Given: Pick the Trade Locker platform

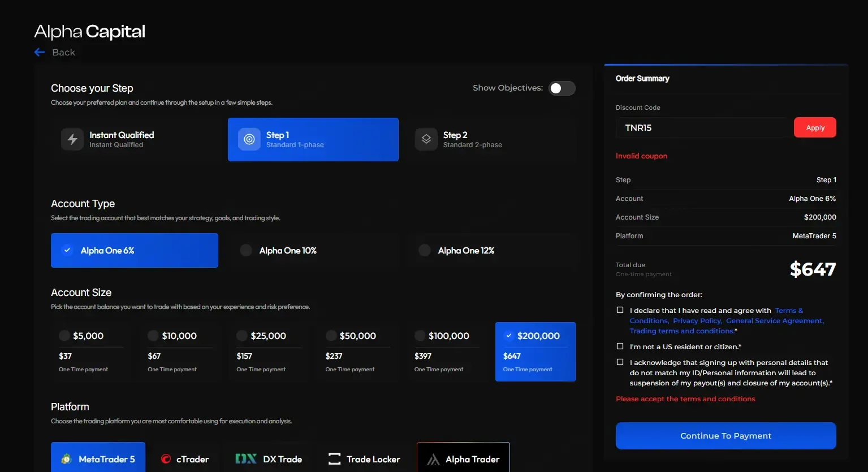Looking at the screenshot, I should coord(365,459).
